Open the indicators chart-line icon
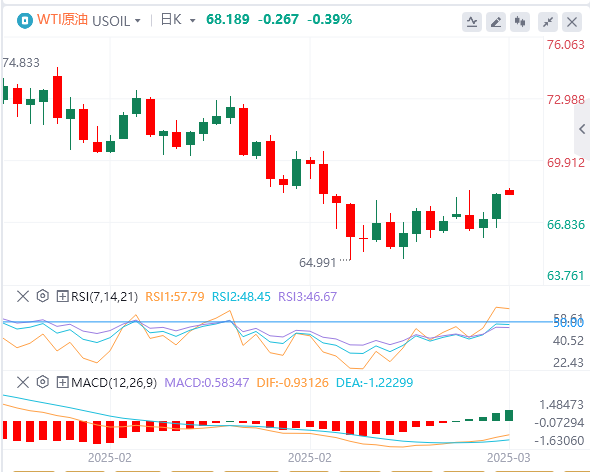590x472 pixels. pyautogui.click(x=472, y=22)
